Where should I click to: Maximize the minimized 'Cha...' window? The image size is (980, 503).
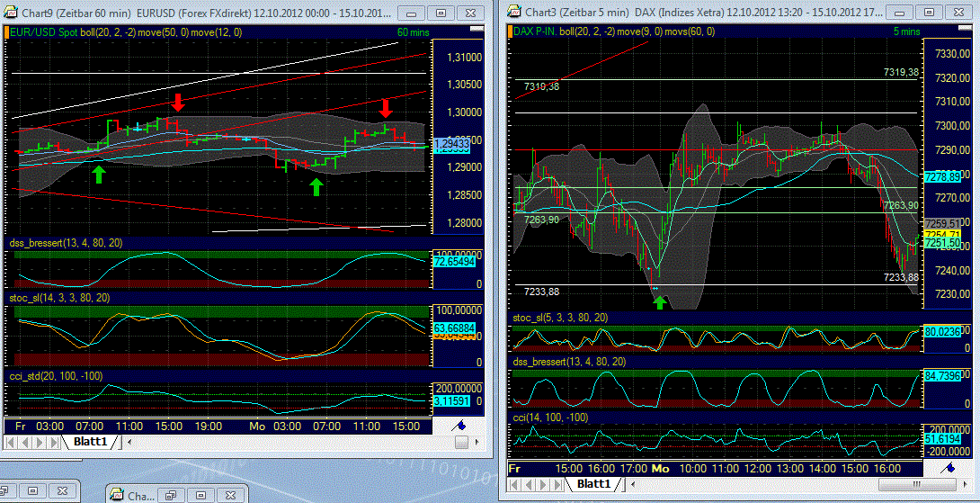click(200, 495)
